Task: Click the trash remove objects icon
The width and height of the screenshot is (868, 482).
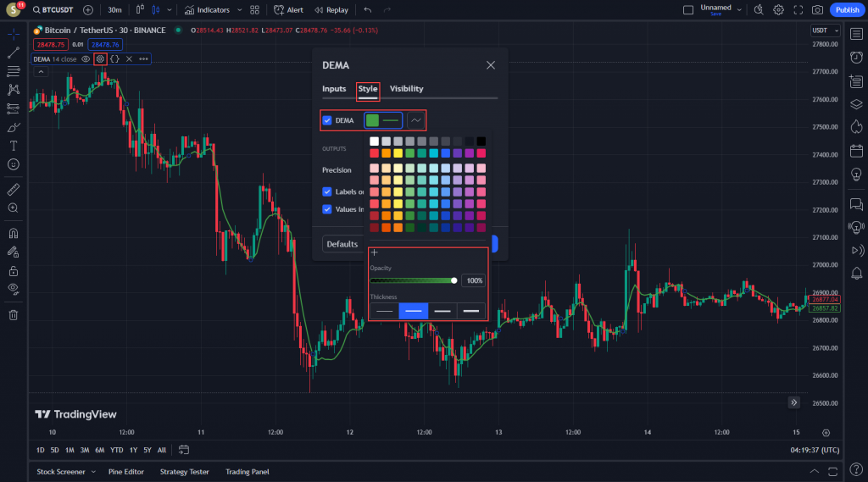Action: (x=14, y=315)
